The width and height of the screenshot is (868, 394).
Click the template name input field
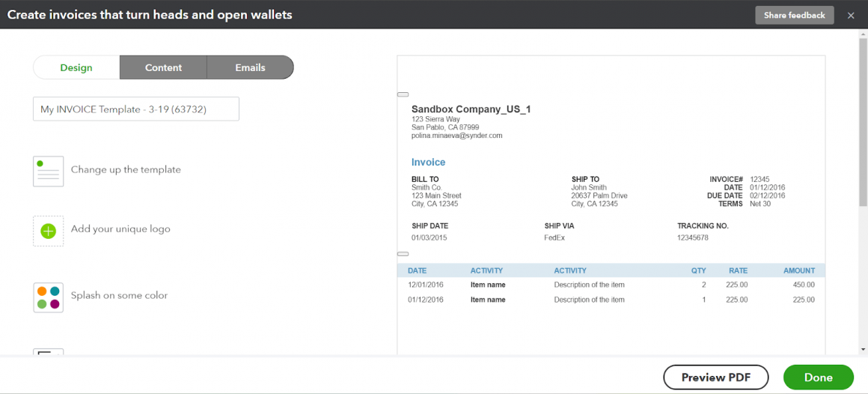[136, 109]
